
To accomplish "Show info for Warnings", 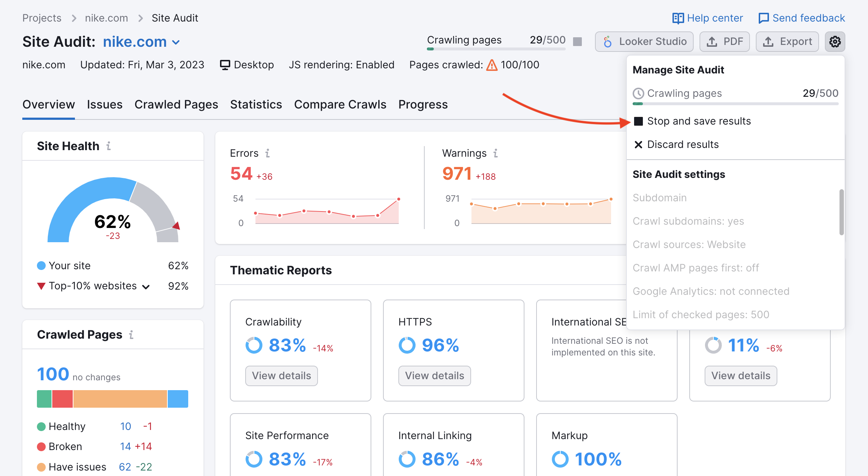I will (x=496, y=153).
